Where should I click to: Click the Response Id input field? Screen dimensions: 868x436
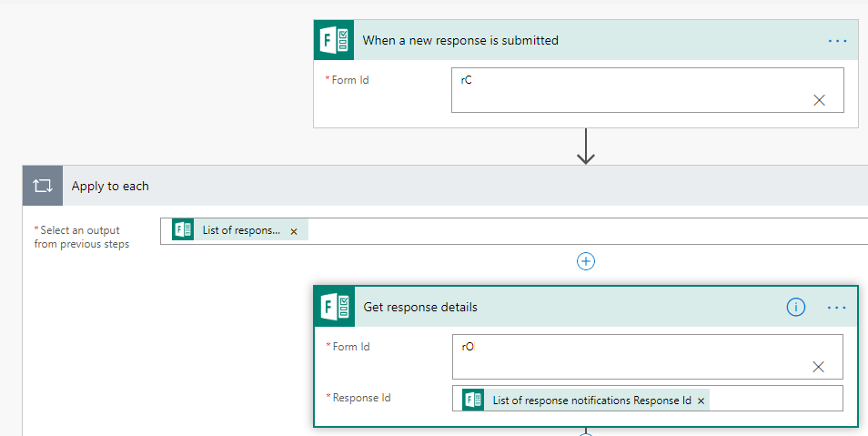[647, 399]
